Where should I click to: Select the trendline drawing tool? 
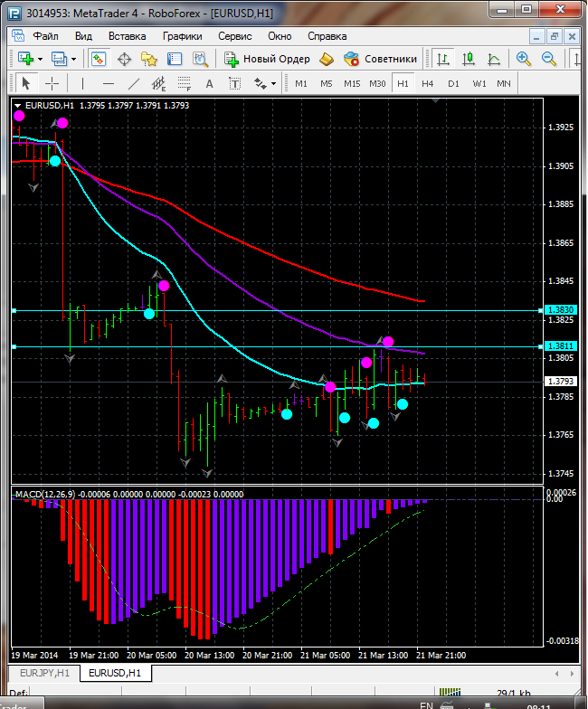[134, 83]
